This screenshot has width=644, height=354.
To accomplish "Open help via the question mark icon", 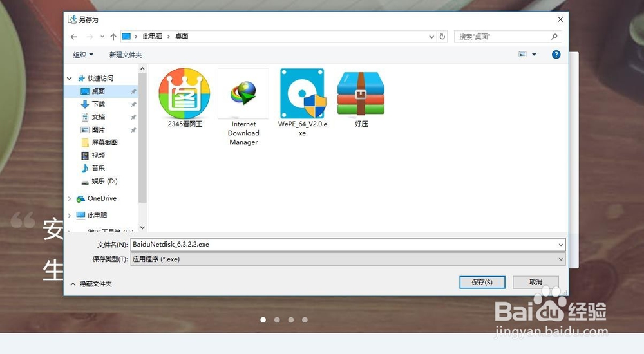I will coord(556,55).
